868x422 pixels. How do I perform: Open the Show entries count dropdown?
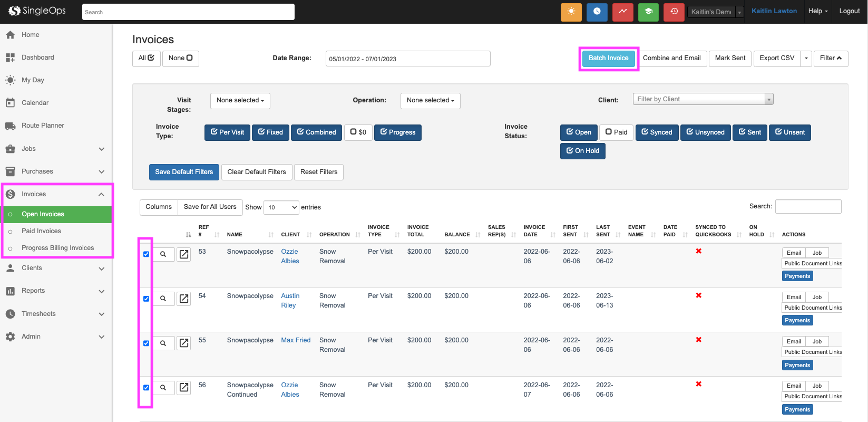point(281,207)
